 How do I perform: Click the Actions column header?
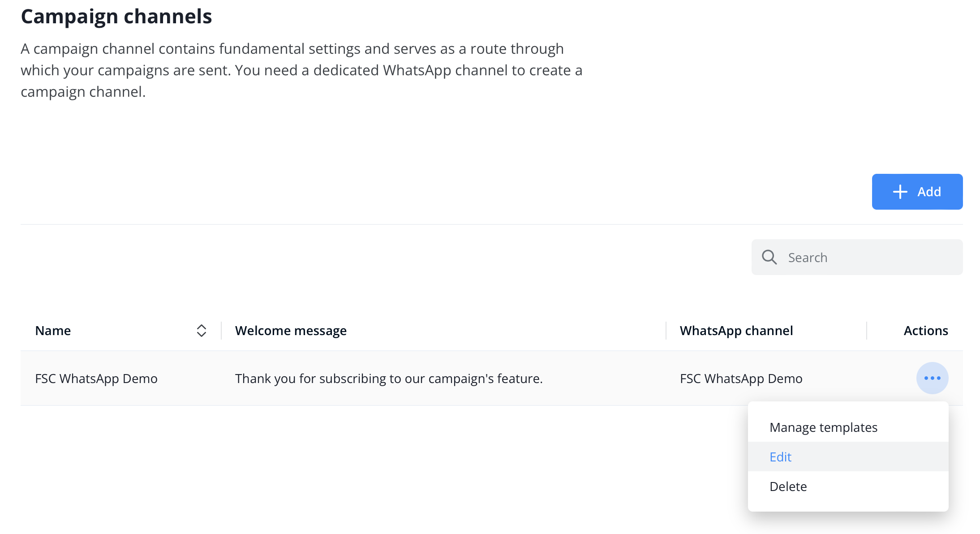(925, 331)
